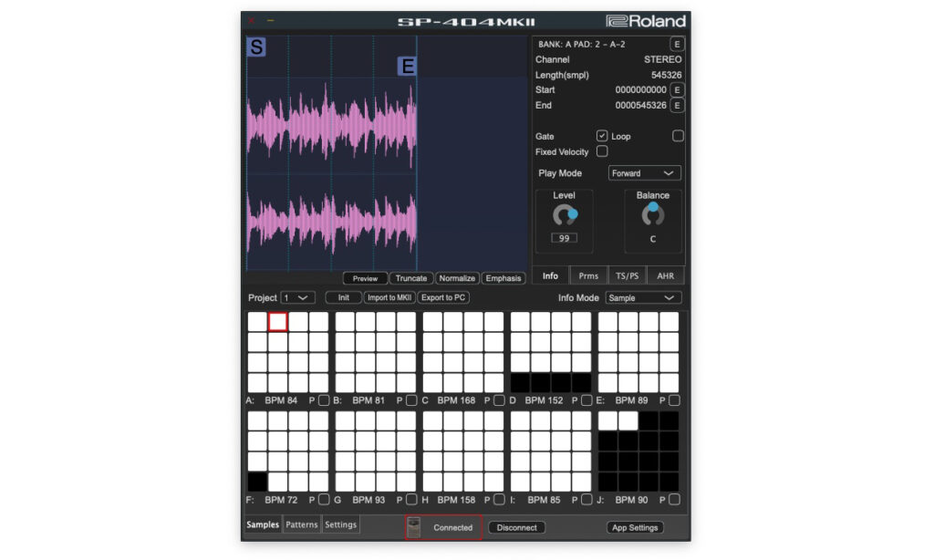Tick the P checkbox for bank E
934x560 pixels.
click(x=674, y=400)
